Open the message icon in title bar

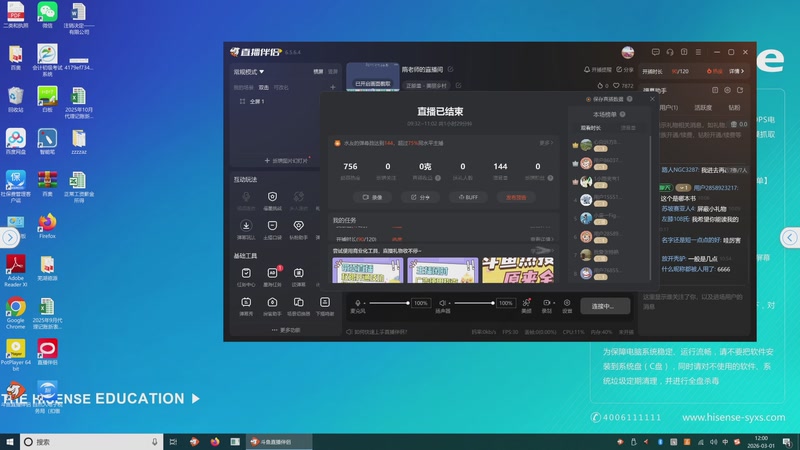(x=656, y=52)
